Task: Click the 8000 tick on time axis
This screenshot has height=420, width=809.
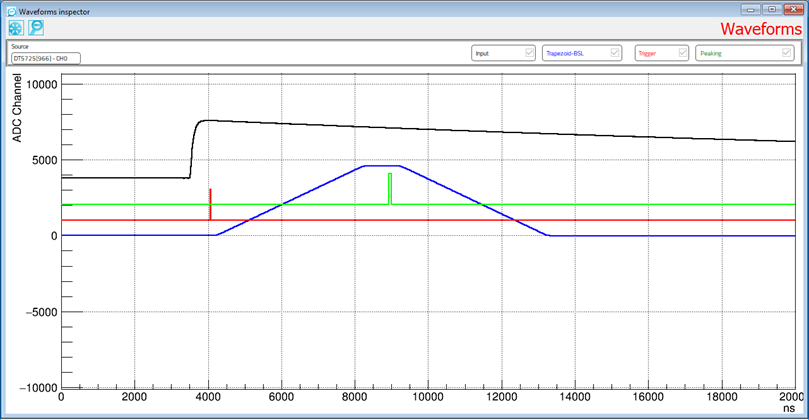Action: pos(355,397)
